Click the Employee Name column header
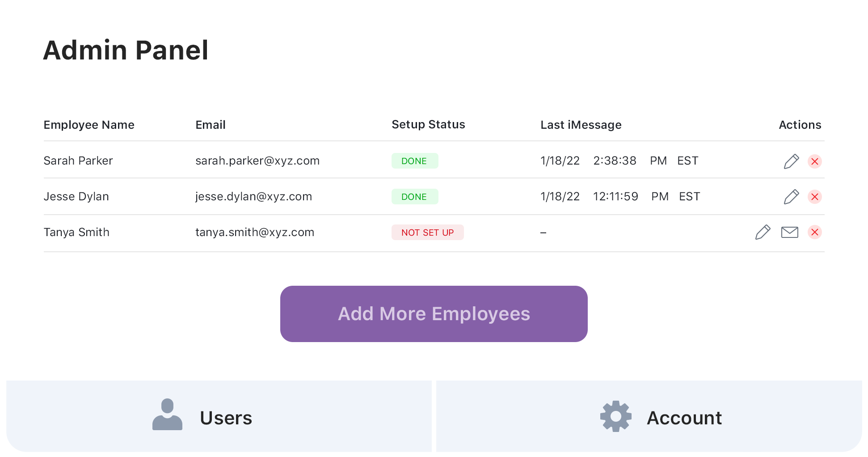This screenshot has height=457, width=868. (x=89, y=125)
